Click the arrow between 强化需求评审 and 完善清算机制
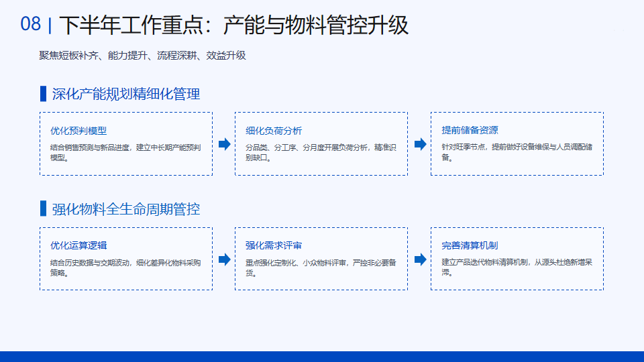The width and height of the screenshot is (644, 362). point(420,259)
